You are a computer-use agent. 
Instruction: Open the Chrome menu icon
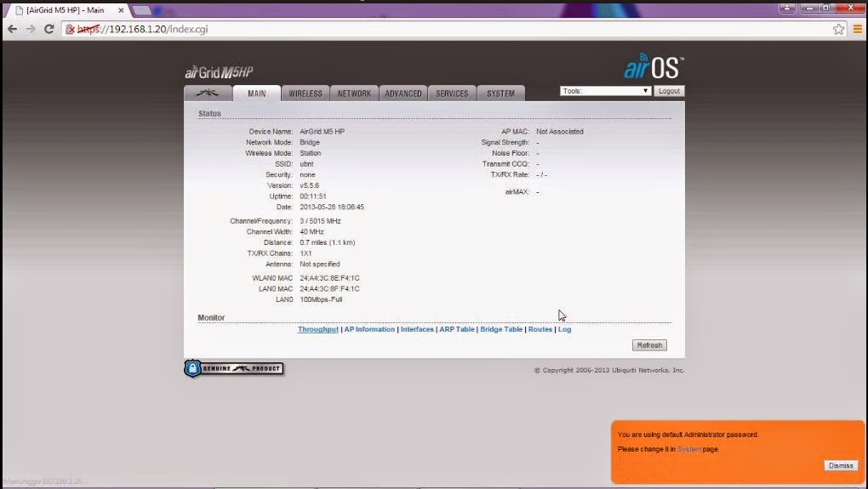[858, 29]
